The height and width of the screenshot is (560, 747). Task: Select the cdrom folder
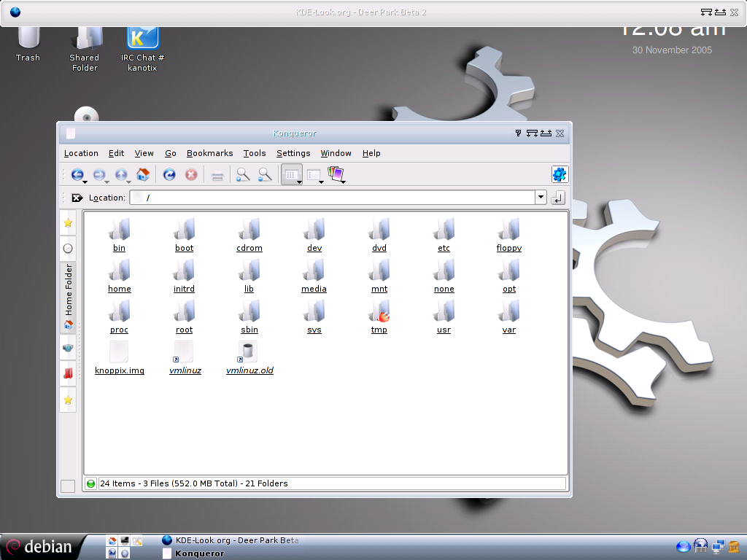[x=249, y=236]
